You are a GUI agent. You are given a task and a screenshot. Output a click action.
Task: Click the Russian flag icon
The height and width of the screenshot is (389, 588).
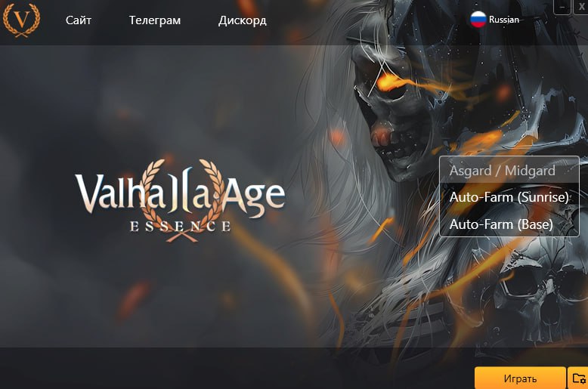(478, 20)
